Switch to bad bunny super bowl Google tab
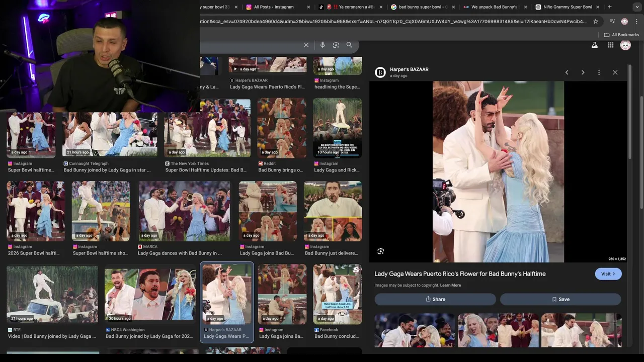Image resolution: width=644 pixels, height=362 pixels. coord(422,7)
